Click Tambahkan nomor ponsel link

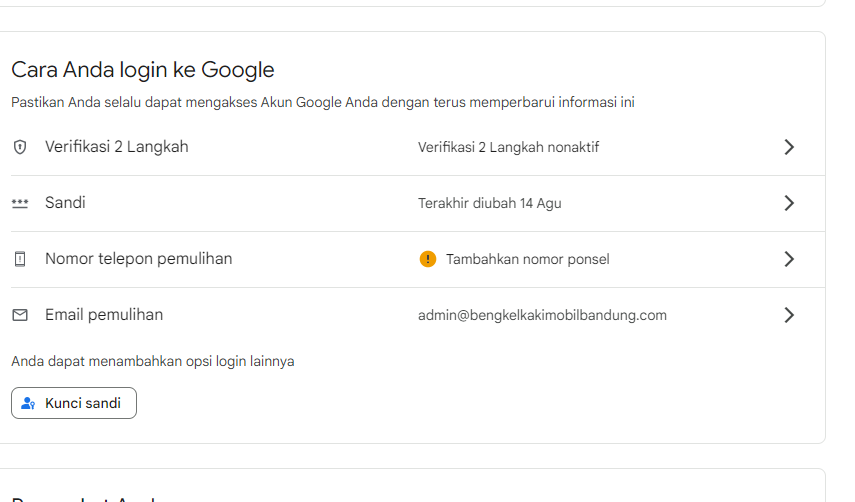[528, 259]
